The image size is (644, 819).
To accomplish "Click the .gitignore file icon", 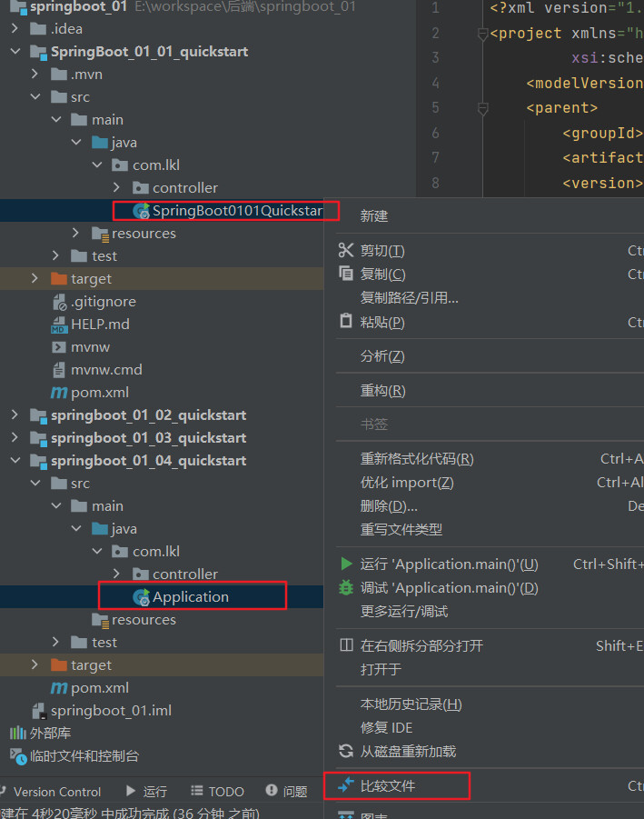I will pyautogui.click(x=59, y=302).
